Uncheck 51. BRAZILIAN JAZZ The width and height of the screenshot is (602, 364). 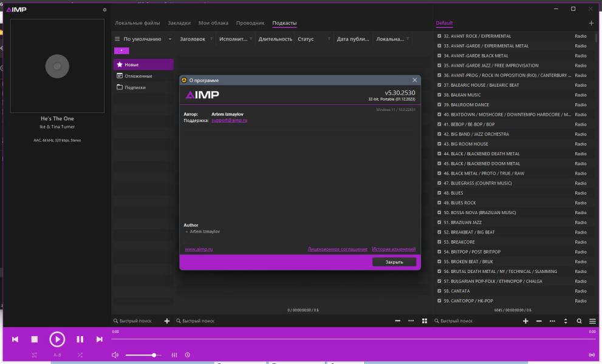click(x=439, y=223)
